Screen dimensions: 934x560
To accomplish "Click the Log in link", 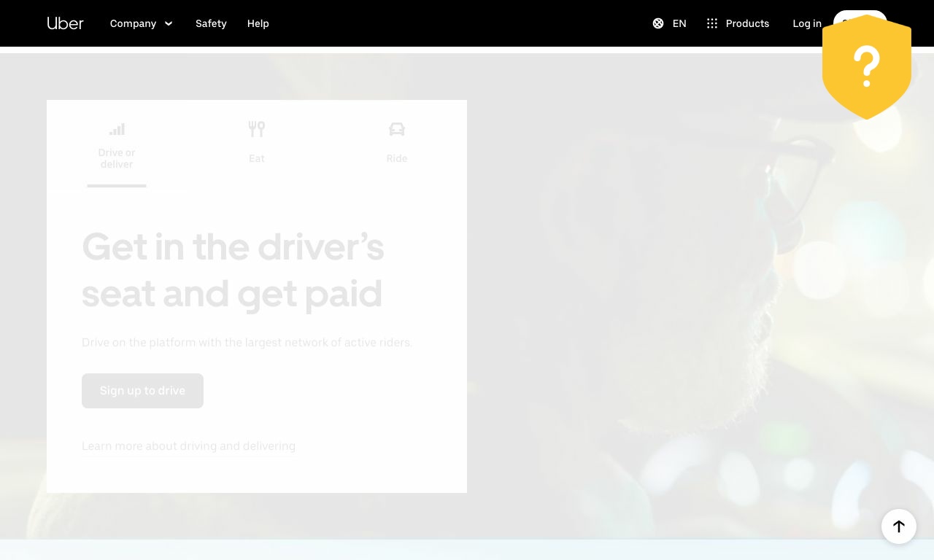I will click(x=806, y=23).
